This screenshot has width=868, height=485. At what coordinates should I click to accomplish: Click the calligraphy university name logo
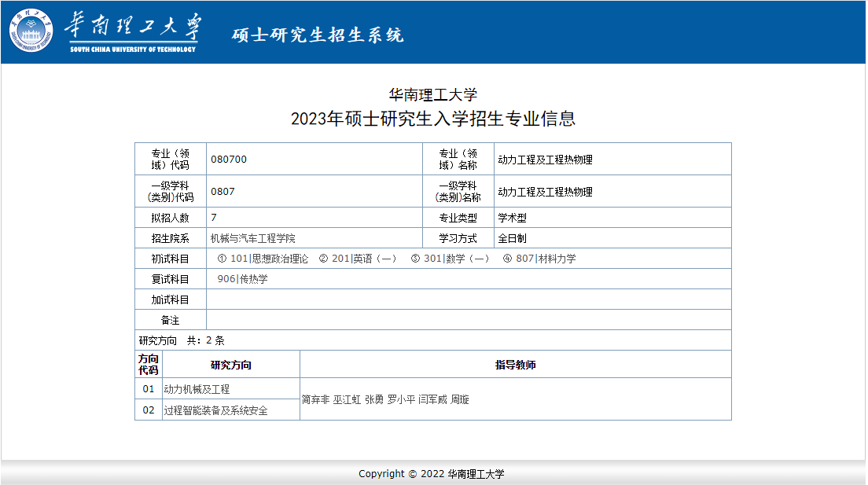[133, 26]
